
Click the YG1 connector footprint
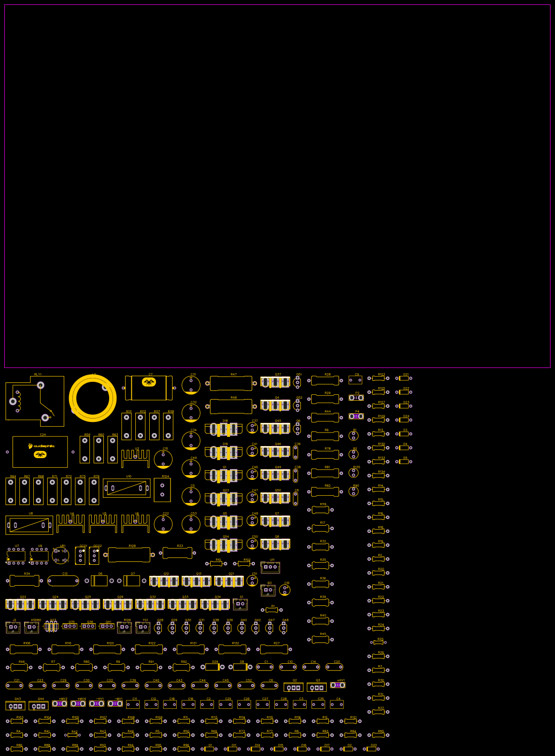coord(143,628)
